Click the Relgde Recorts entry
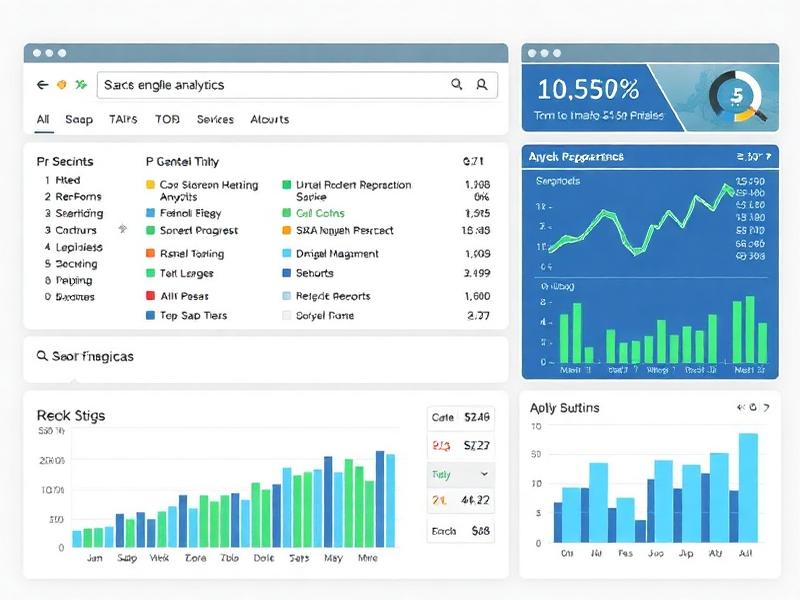The height and width of the screenshot is (600, 800). [x=333, y=296]
